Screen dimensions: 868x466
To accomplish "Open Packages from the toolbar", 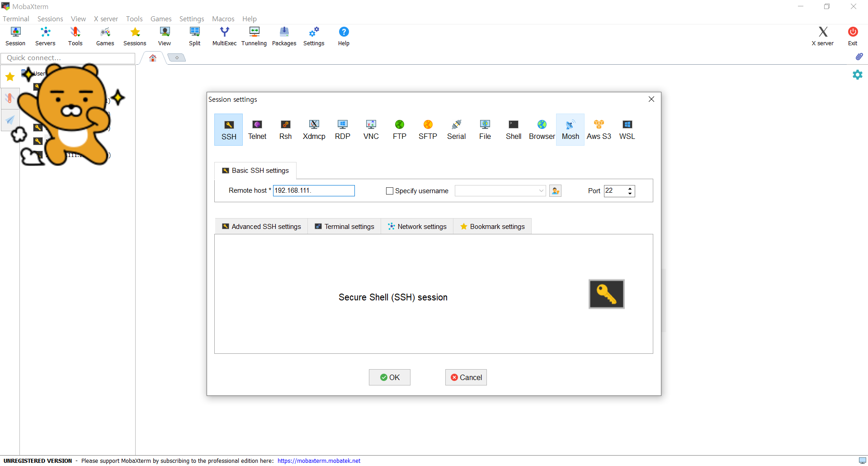I will tap(284, 36).
